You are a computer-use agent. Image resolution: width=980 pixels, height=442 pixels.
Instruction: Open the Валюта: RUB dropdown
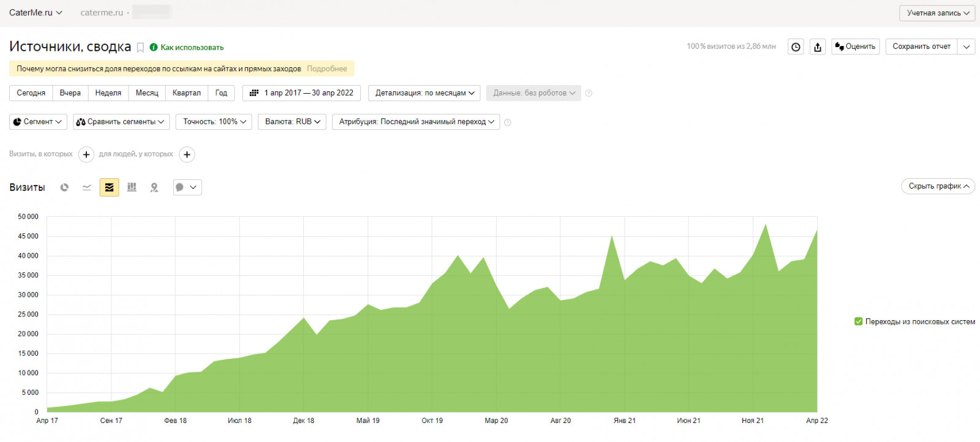coord(292,122)
